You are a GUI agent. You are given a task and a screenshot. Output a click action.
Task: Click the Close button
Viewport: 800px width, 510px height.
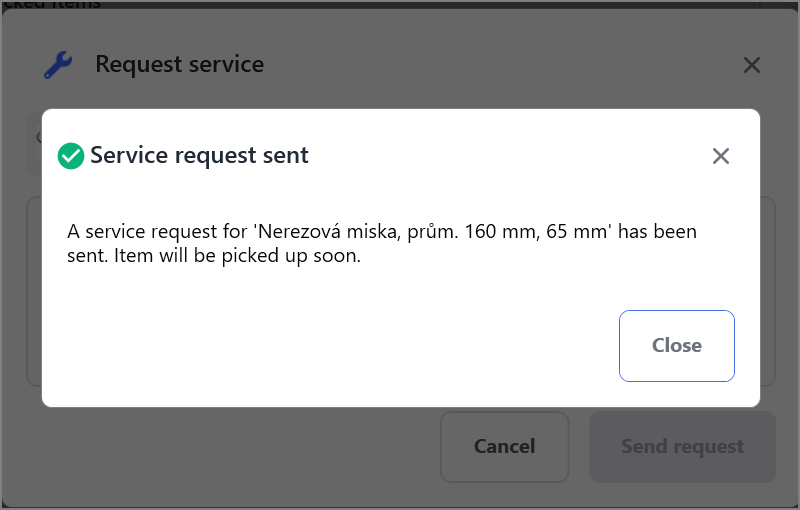tap(677, 346)
